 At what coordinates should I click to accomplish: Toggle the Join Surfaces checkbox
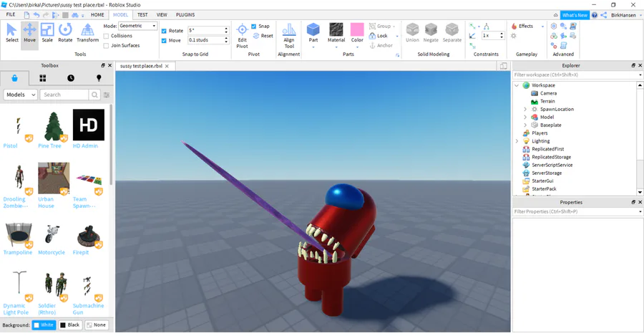click(x=106, y=46)
